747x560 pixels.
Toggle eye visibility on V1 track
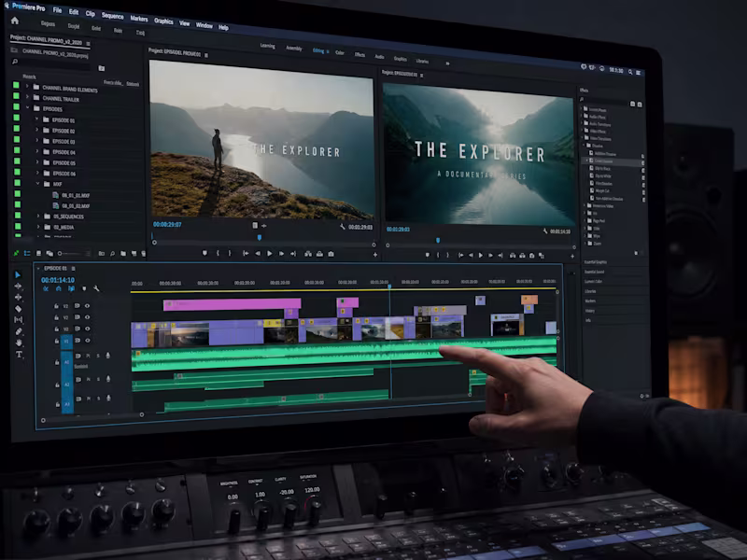click(88, 341)
